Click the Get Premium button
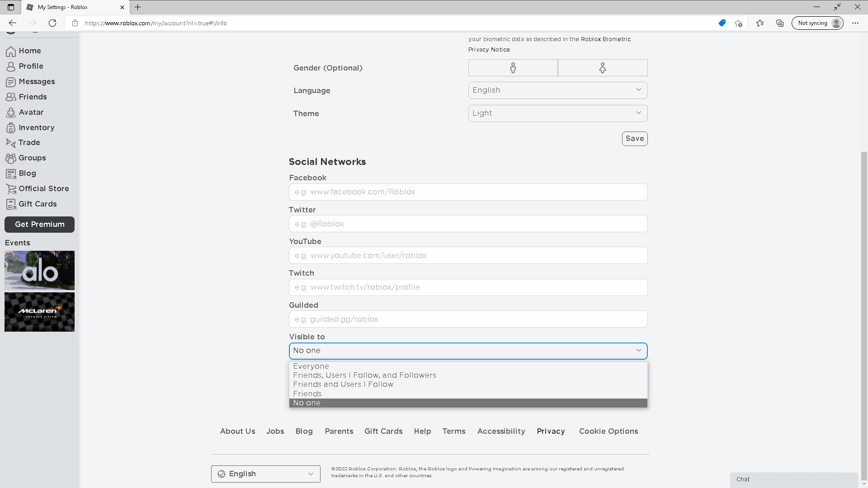The width and height of the screenshot is (868, 488). click(x=39, y=225)
